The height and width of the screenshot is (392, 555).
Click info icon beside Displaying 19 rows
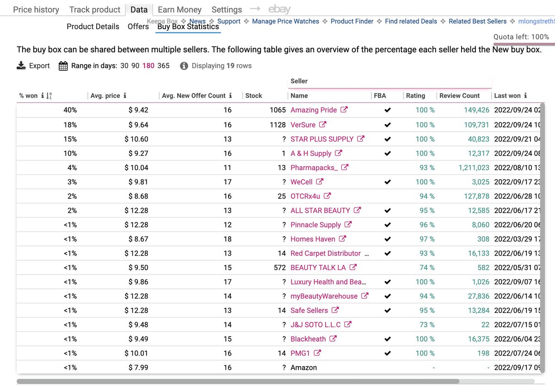(x=184, y=66)
